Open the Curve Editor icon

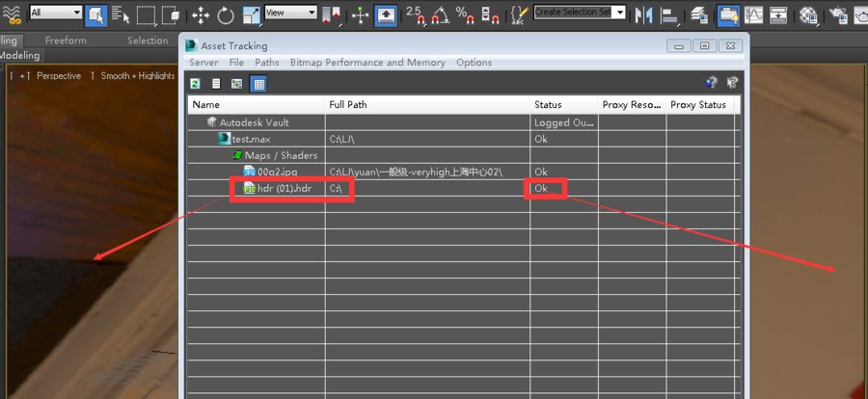pos(753,15)
